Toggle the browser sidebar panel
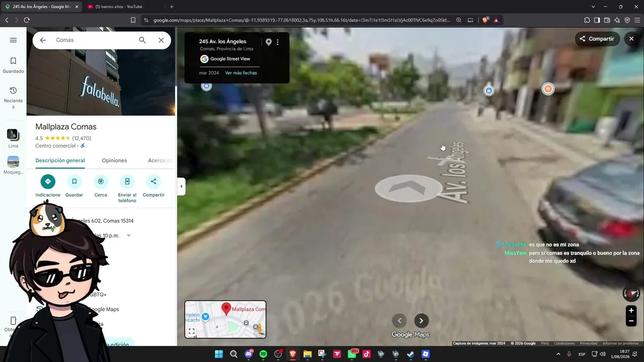This screenshot has width=644, height=362. tap(597, 20)
